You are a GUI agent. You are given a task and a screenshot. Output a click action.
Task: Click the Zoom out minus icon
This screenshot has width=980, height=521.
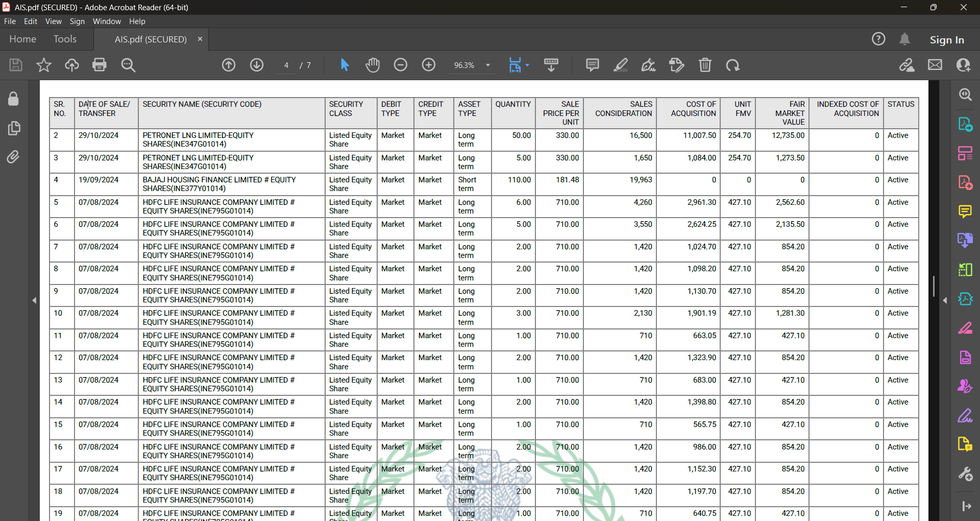point(401,65)
